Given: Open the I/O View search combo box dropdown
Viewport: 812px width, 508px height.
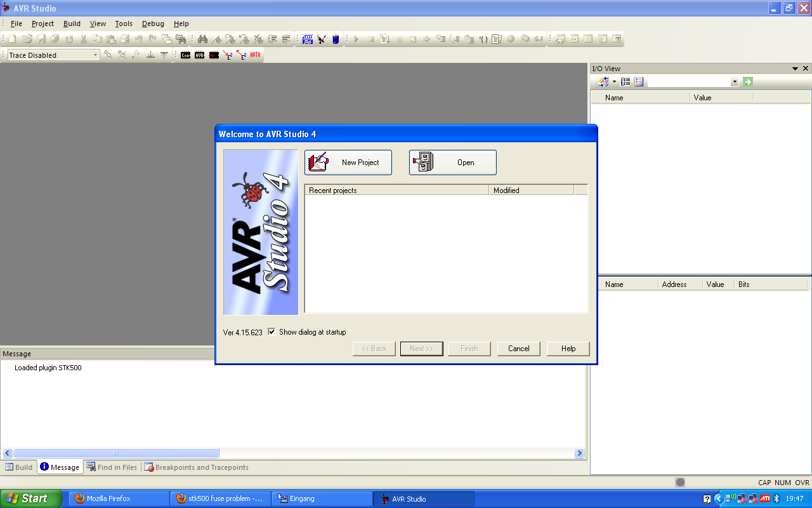Looking at the screenshot, I should click(x=735, y=82).
